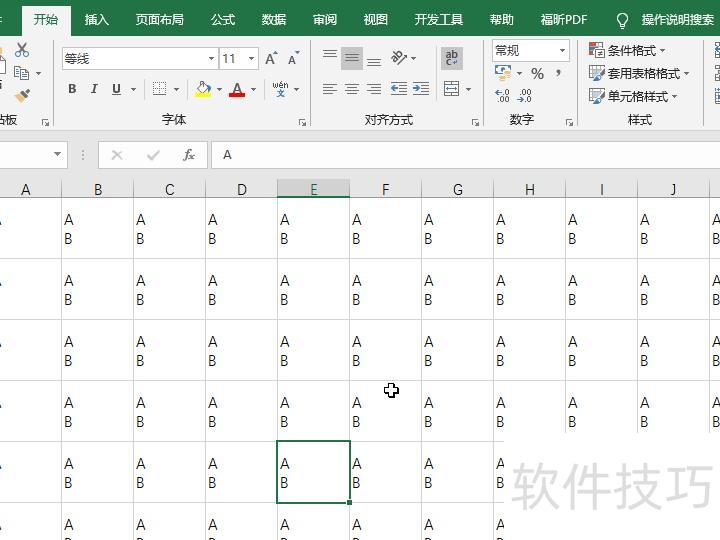Viewport: 720px width, 540px height.
Task: Open the Name Box dropdown
Action: [x=57, y=154]
